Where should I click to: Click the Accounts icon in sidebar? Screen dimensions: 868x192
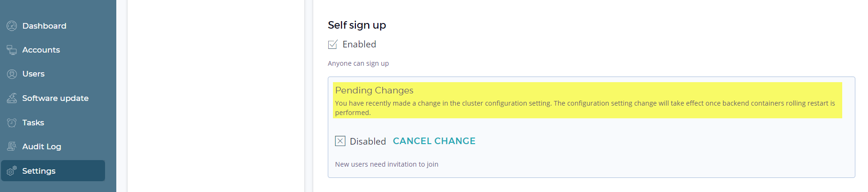click(12, 50)
